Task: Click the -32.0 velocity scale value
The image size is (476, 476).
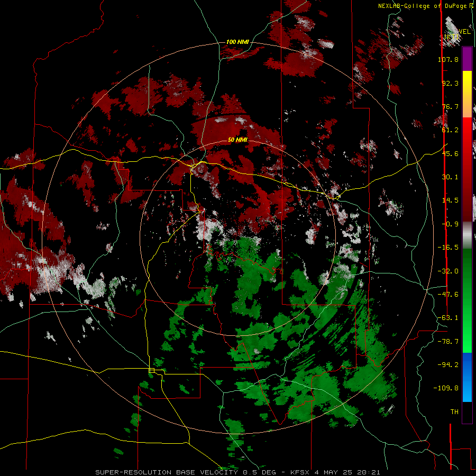Action: pos(448,271)
